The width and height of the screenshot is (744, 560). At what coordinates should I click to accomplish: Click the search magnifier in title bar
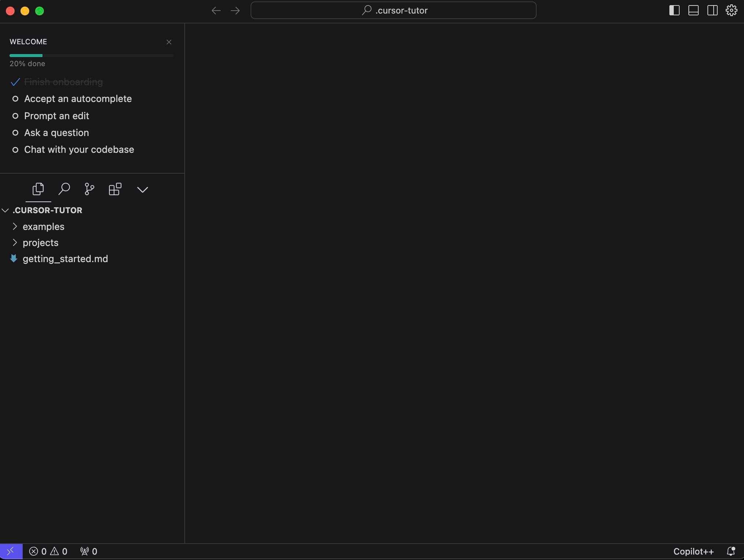(367, 10)
